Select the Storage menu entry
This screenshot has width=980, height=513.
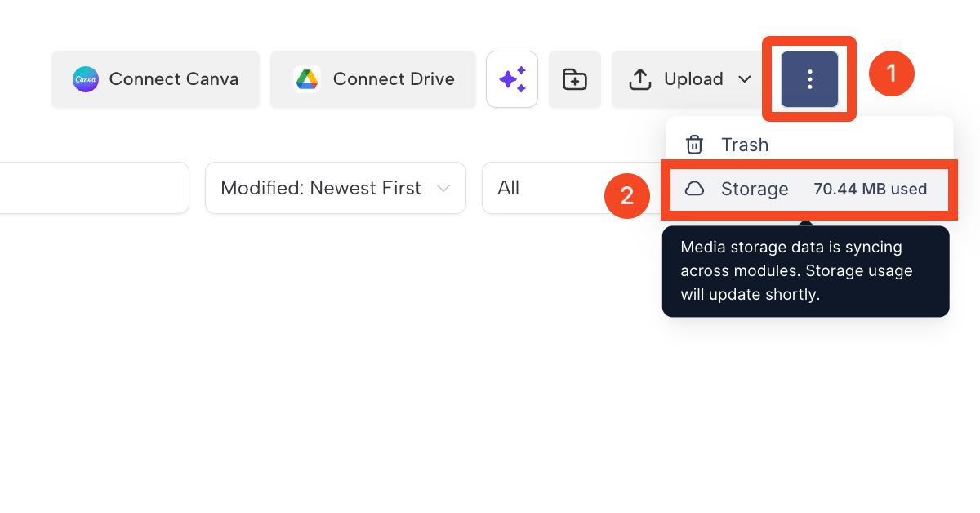pyautogui.click(x=808, y=190)
